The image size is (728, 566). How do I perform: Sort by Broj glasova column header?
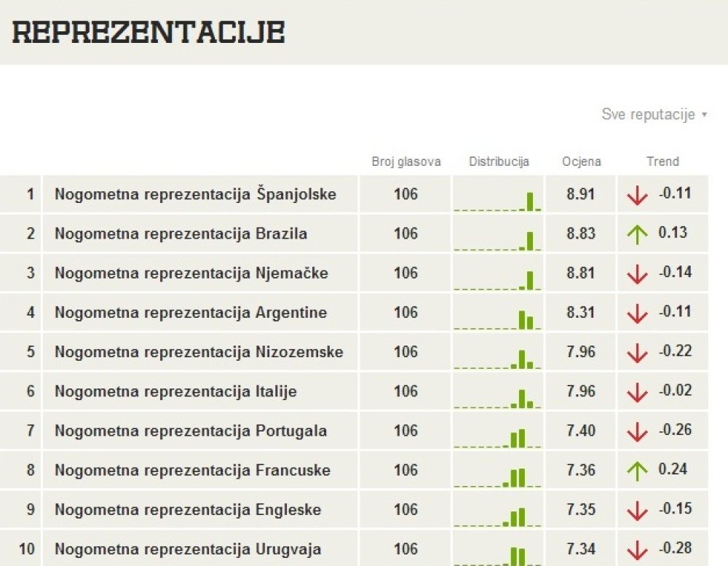[x=406, y=162]
